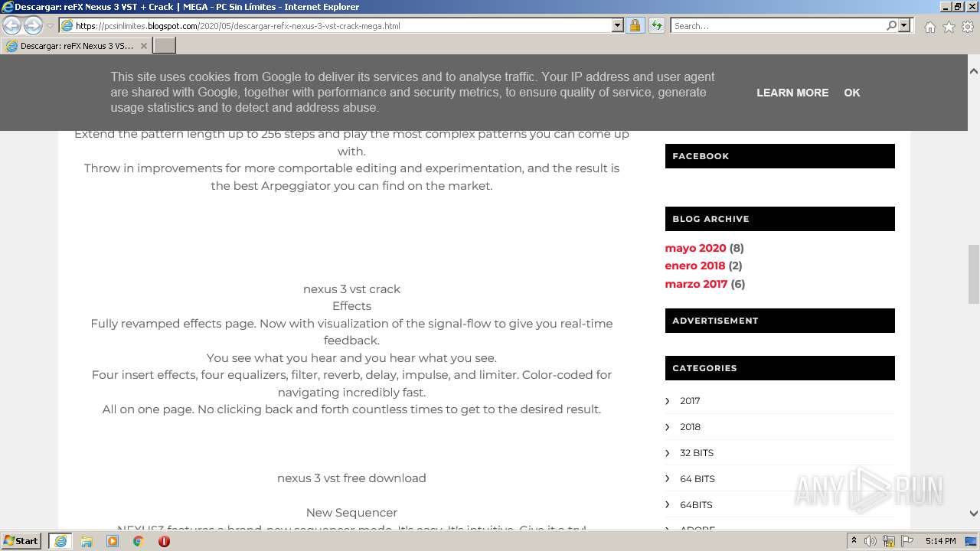The width and height of the screenshot is (980, 551).
Task: Click the 'nexus 3 vst crack' text
Action: click(x=351, y=289)
